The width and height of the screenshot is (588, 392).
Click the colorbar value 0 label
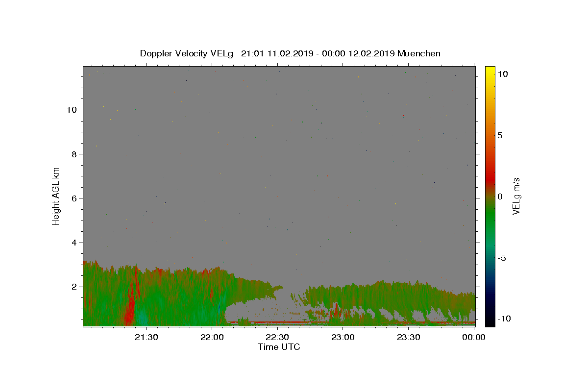pos(500,196)
